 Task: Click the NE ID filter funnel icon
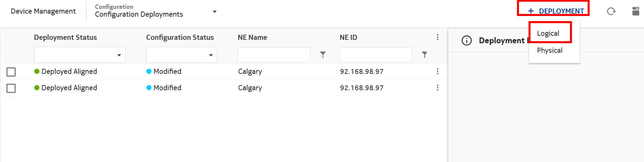(424, 55)
